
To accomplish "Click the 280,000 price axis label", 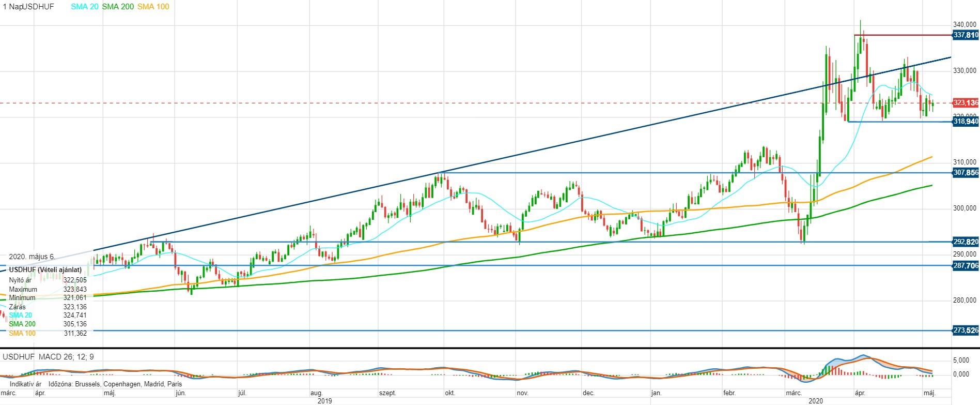I will coord(965,300).
